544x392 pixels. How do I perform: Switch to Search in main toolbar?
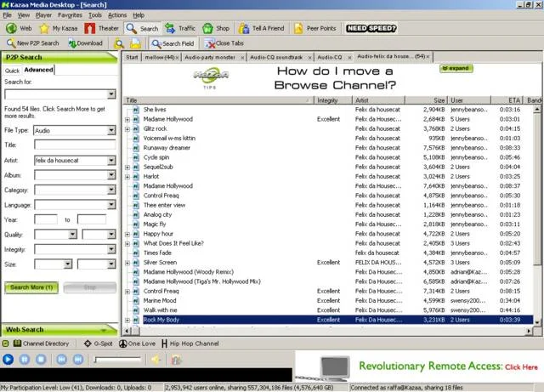point(142,28)
